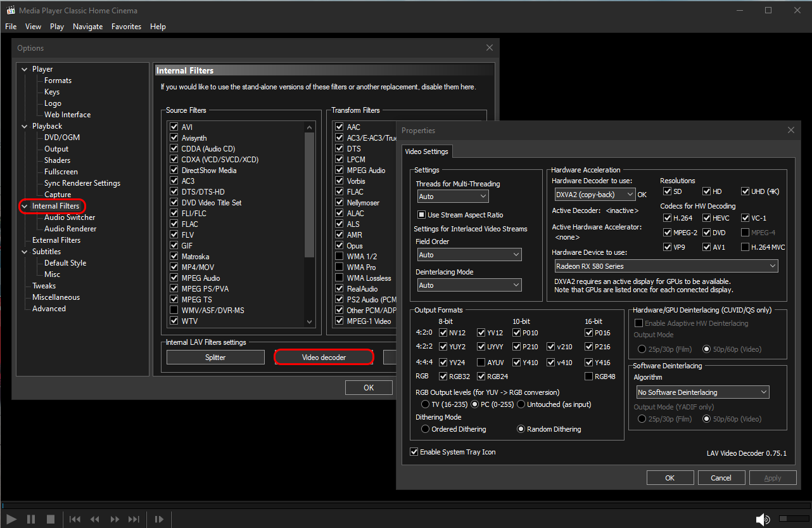Collapse the Player tree node
This screenshot has height=528, width=812.
(x=24, y=69)
